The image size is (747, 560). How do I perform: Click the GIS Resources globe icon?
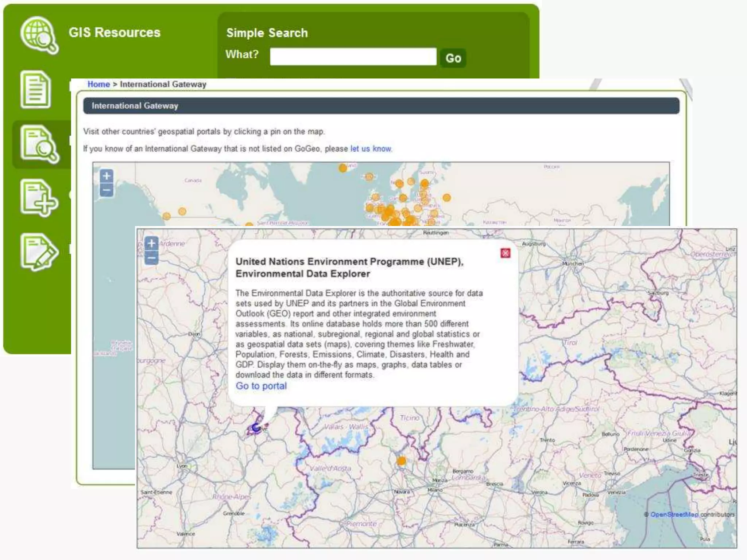(39, 35)
